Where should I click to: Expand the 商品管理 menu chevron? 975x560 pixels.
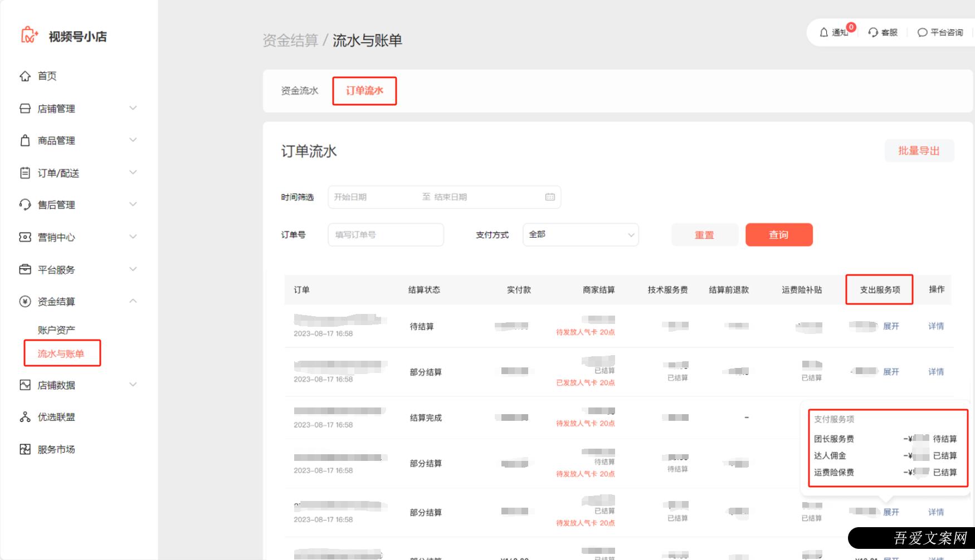click(x=133, y=140)
